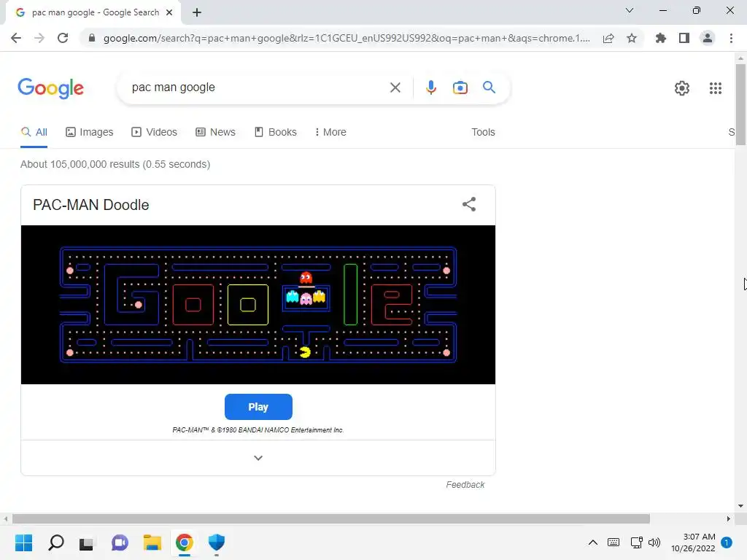Click the blue Play button
The height and width of the screenshot is (560, 747).
tap(258, 407)
